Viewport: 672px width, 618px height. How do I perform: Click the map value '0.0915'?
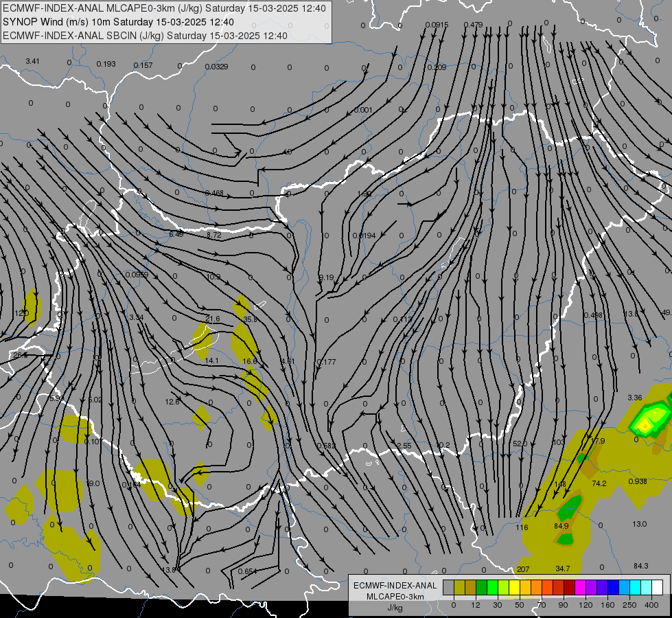pyautogui.click(x=437, y=25)
